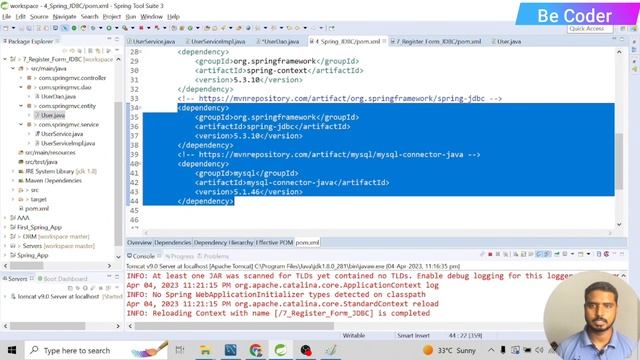Screen dimensions: 640x360
Task: Click the 33°C Sunny weather widget
Action: [x=450, y=350]
